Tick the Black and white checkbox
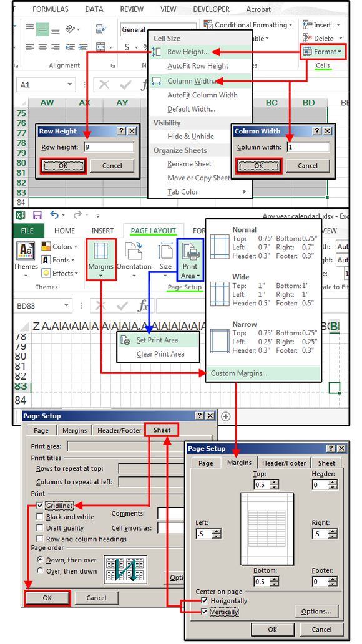This screenshot has height=644, width=362. click(40, 517)
